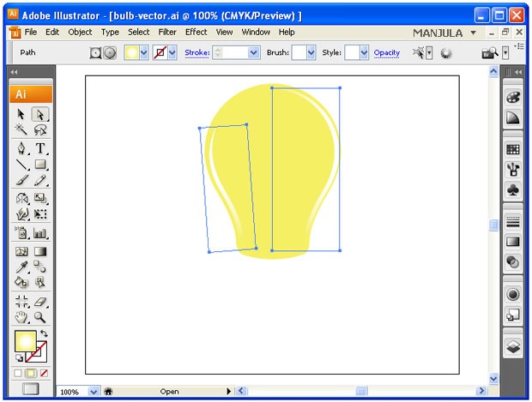Select the Hand tool

coord(21,317)
